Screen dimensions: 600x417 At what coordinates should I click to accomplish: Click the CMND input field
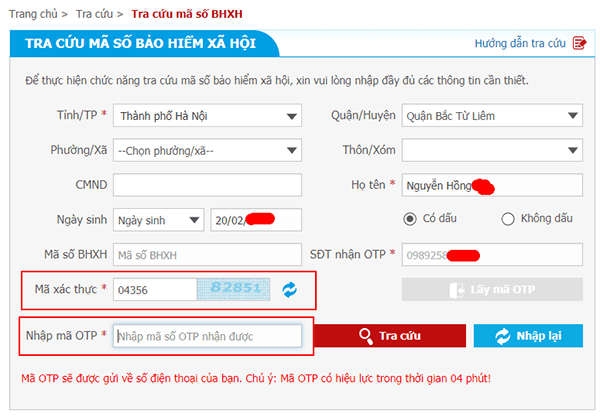[207, 186]
